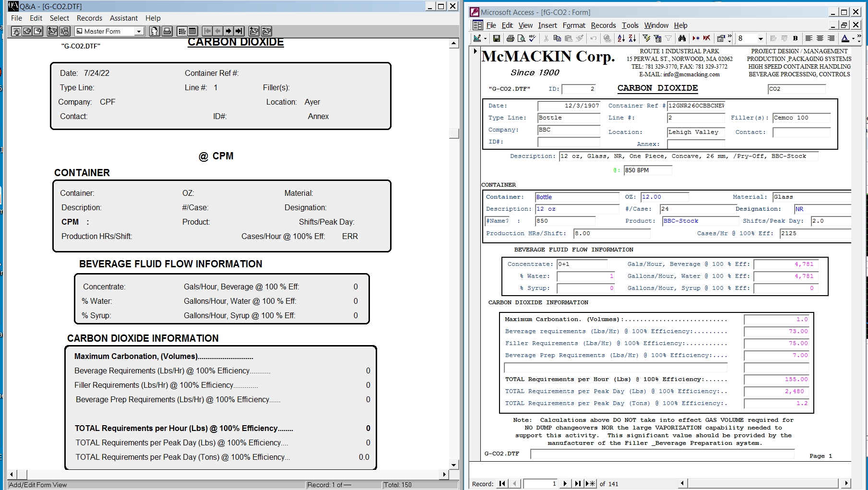Open the font color dropdown arrow
The height and width of the screenshot is (490, 868).
click(853, 38)
